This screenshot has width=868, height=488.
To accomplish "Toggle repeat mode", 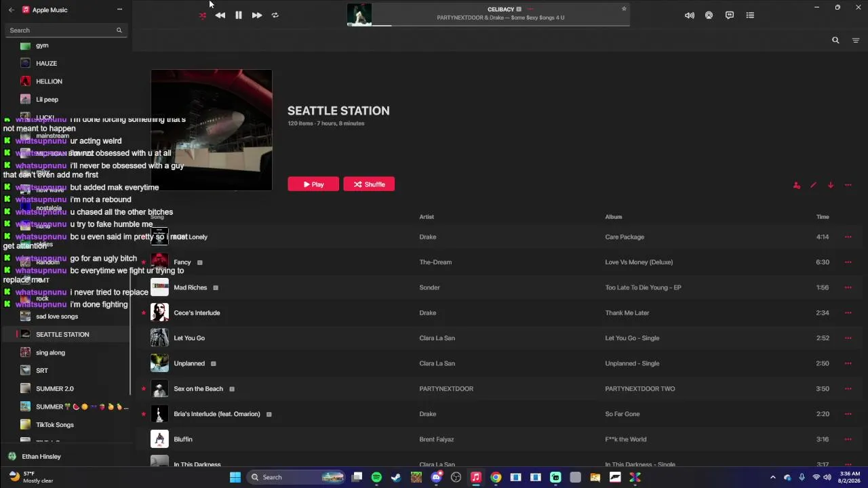I will [275, 15].
